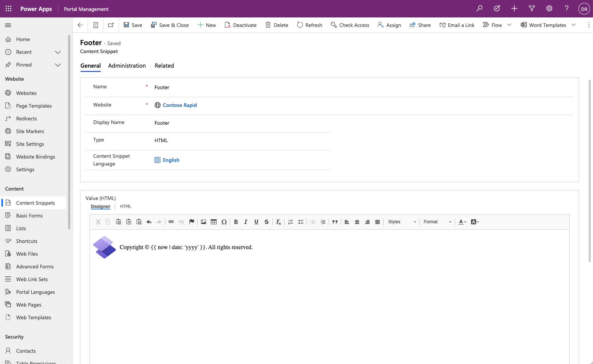Click the Save button
The height and width of the screenshot is (364, 593).
click(x=133, y=25)
